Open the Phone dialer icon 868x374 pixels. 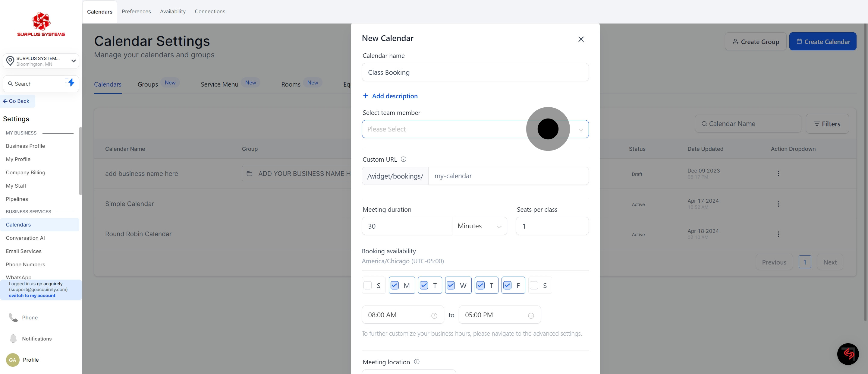click(x=13, y=317)
